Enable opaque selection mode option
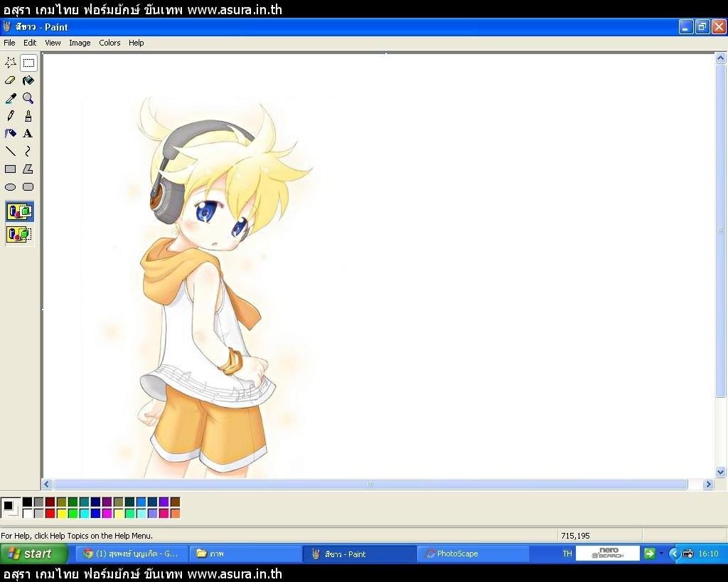728x582 pixels. click(x=19, y=212)
